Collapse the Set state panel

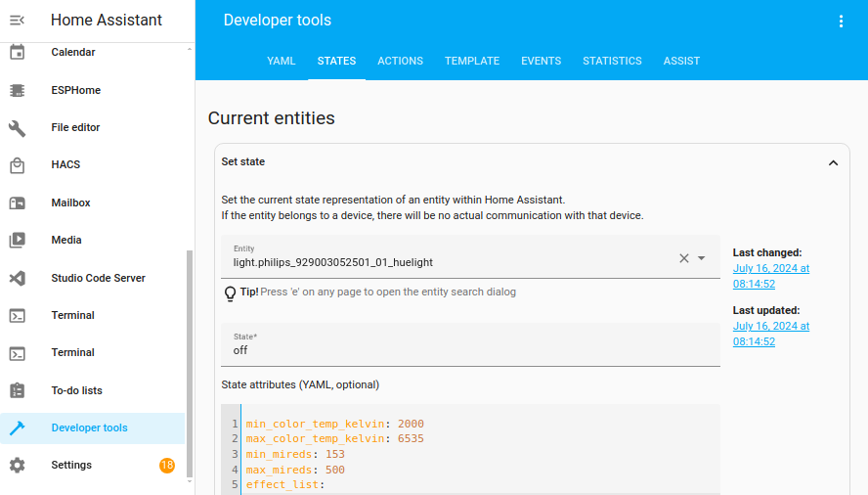point(833,163)
